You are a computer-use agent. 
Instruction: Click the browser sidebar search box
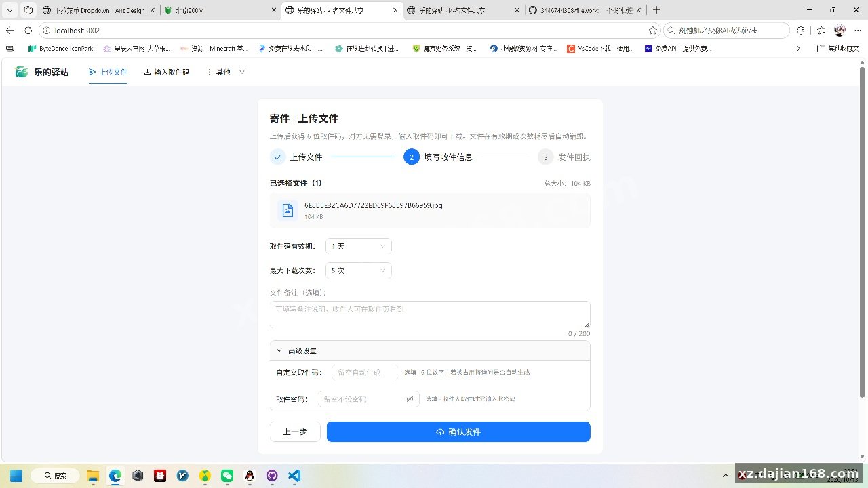pos(726,30)
